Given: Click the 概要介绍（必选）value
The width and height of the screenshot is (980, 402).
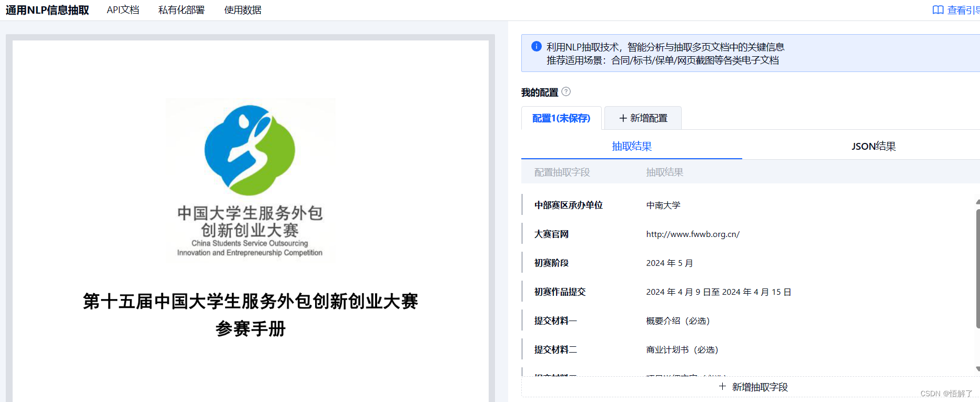Looking at the screenshot, I should 678,321.
